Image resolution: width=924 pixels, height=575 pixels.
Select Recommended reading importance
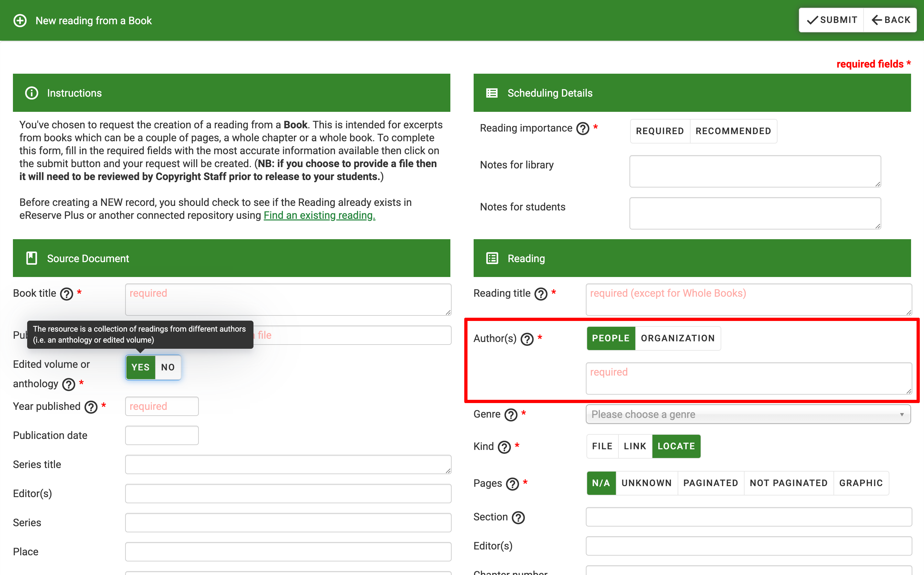[x=733, y=131]
